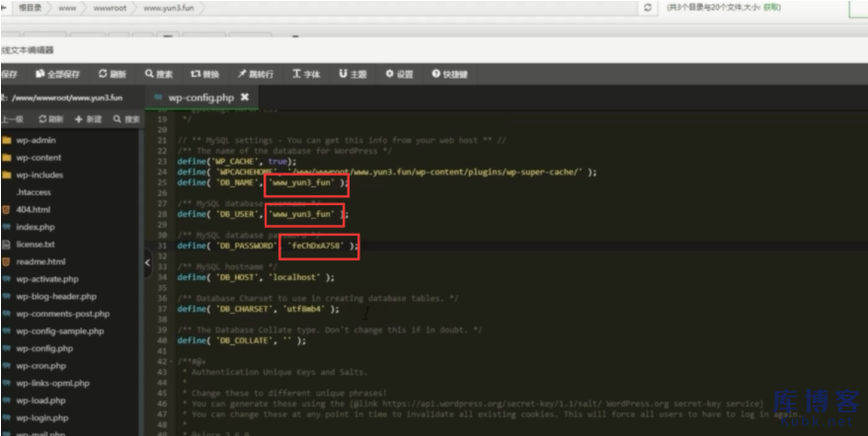The height and width of the screenshot is (436, 868).
Task: Place cursor on the 'DB_USER' define line
Action: click(264, 214)
